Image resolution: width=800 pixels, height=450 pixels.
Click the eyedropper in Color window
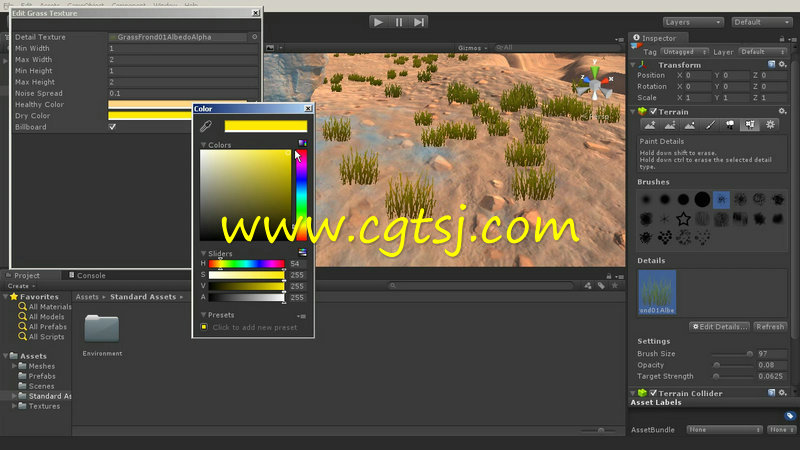(206, 126)
